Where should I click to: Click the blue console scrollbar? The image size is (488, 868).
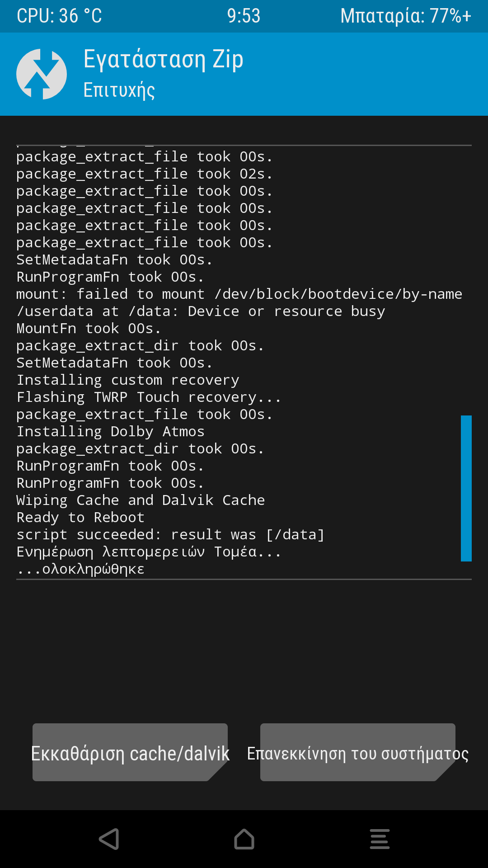(x=466, y=488)
